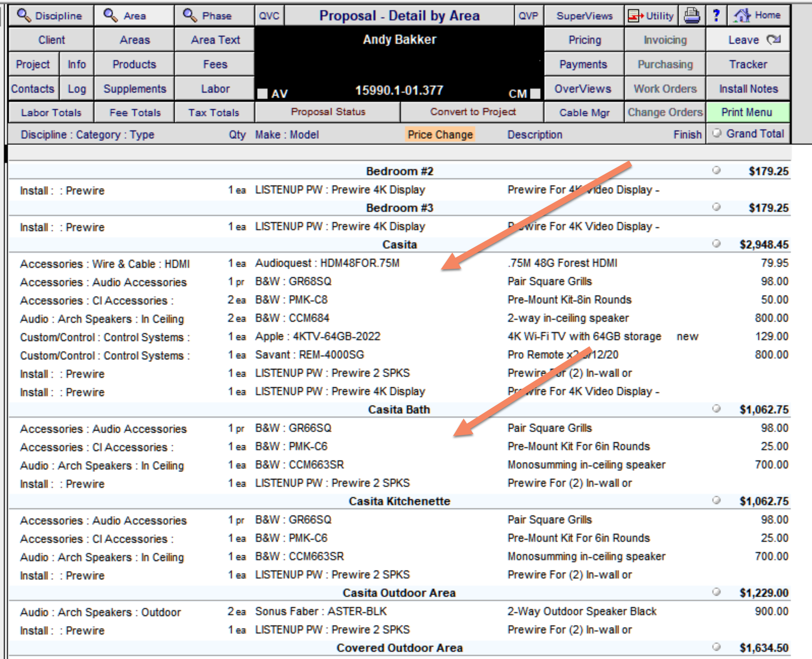The height and width of the screenshot is (659, 812).
Task: Open the Pricing section
Action: 584,40
